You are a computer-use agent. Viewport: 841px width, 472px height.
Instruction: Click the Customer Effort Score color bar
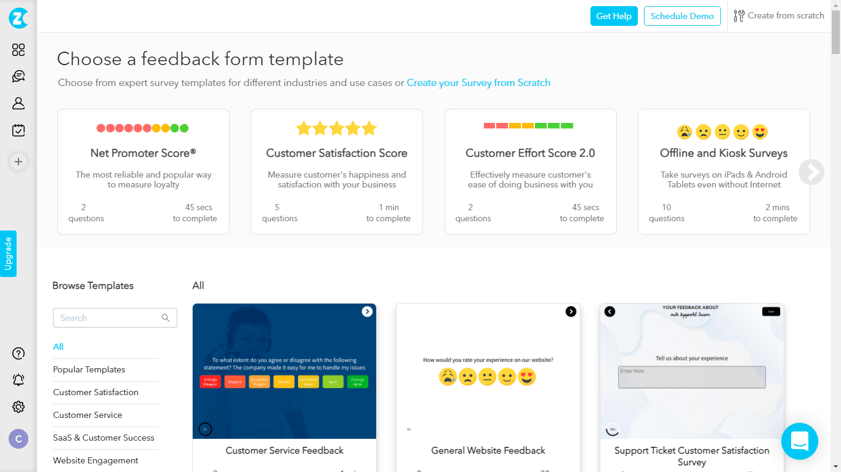[528, 126]
